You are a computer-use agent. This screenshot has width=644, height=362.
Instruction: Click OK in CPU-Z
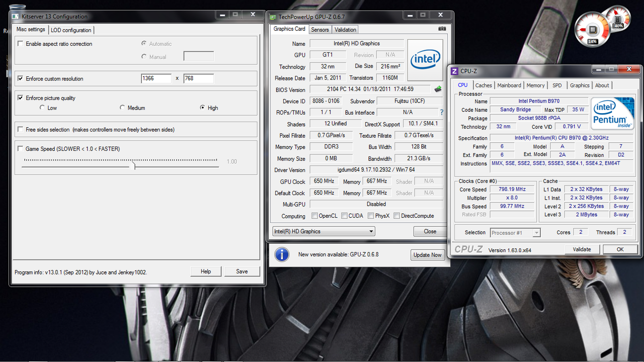tap(620, 249)
